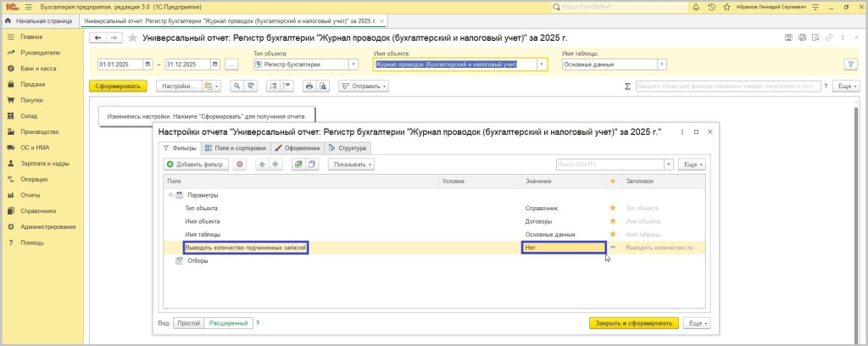
Task: Expand the Имя таблицы dropdown
Action: 661,64
